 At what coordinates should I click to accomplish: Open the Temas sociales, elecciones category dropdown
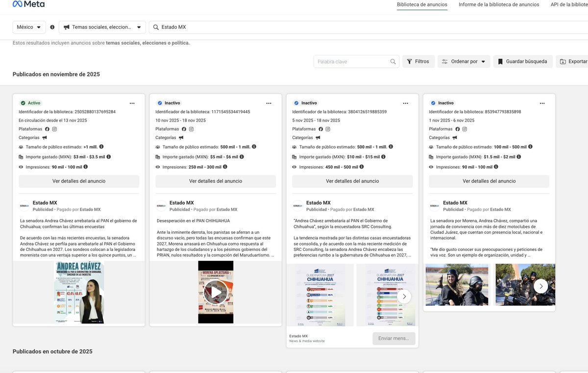102,27
